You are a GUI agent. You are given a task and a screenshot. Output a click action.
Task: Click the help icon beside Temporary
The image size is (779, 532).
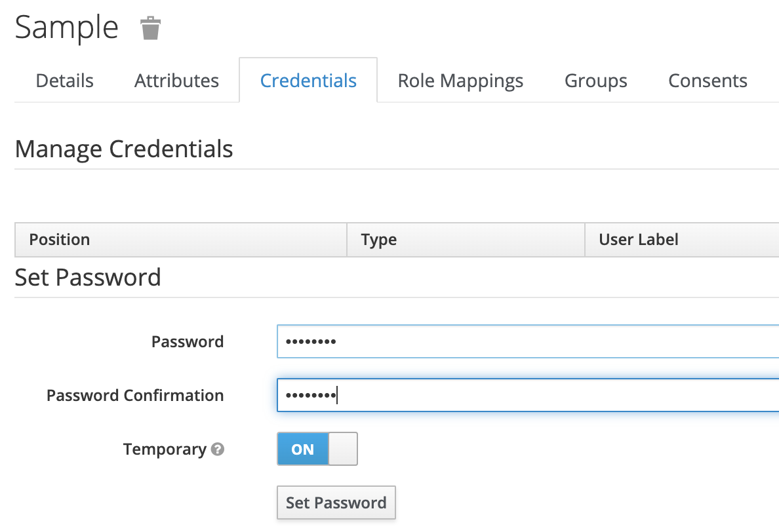(218, 449)
